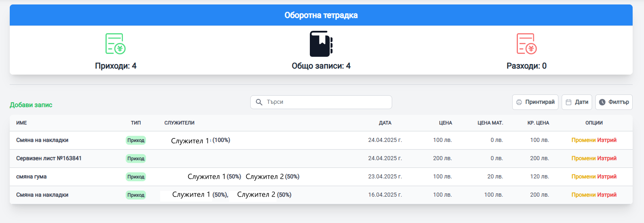Viewport: 644px width, 223px height.
Task: Focus the Търси search field
Action: pos(324,102)
